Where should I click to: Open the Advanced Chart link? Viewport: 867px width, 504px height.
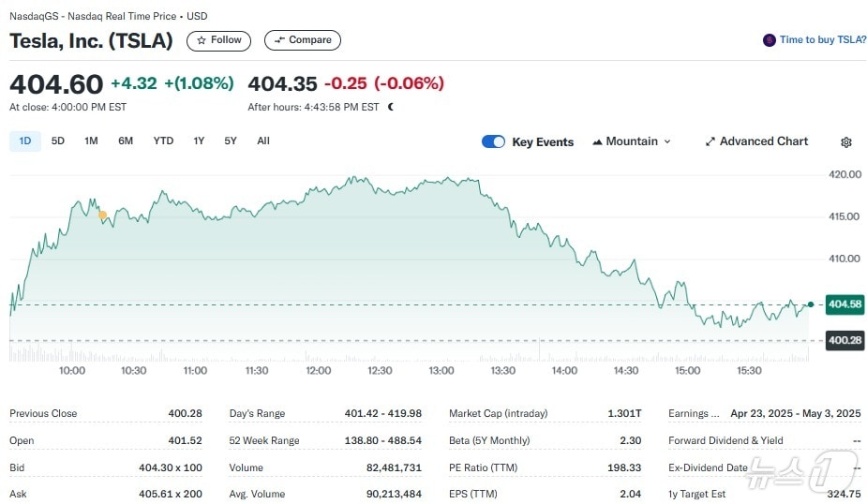pyautogui.click(x=763, y=141)
